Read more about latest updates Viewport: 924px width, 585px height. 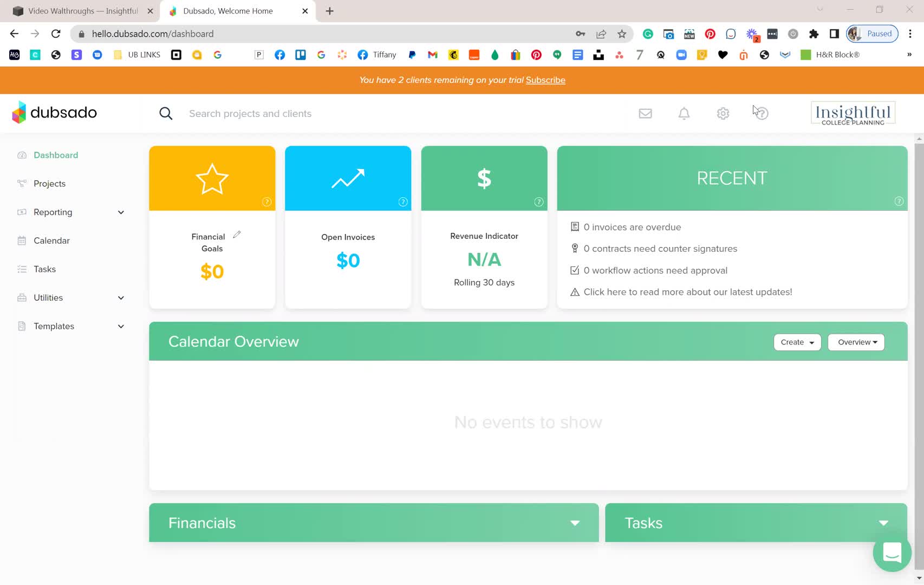tap(688, 292)
